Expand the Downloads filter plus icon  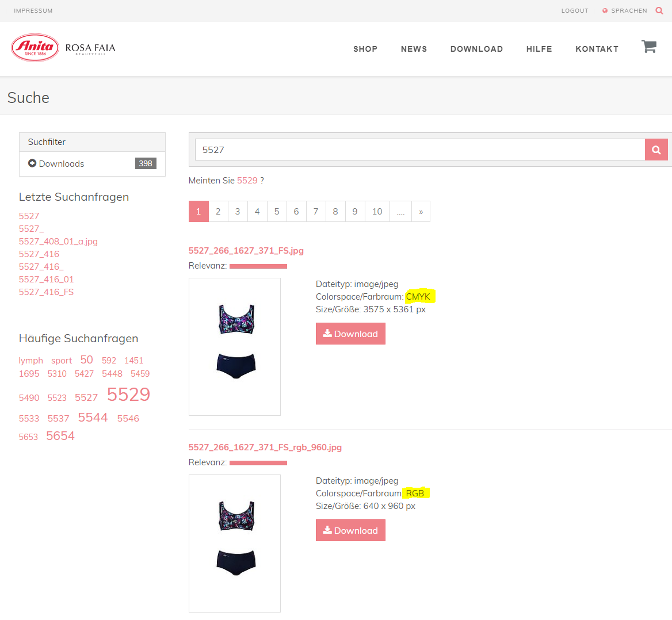pos(32,163)
